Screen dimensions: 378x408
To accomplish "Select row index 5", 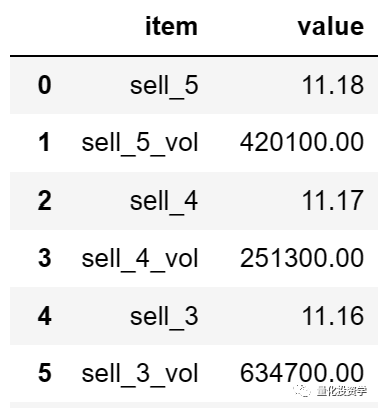I will coord(45,373).
